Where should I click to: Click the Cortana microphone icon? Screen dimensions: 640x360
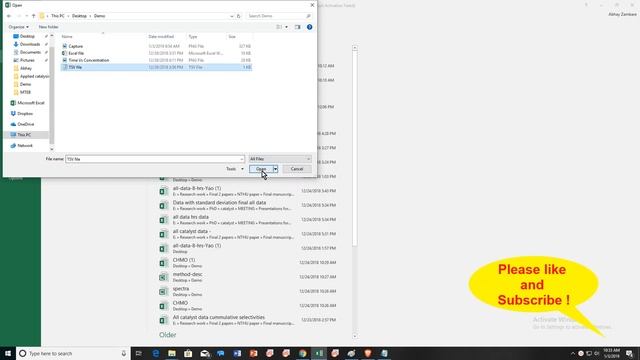(124, 353)
